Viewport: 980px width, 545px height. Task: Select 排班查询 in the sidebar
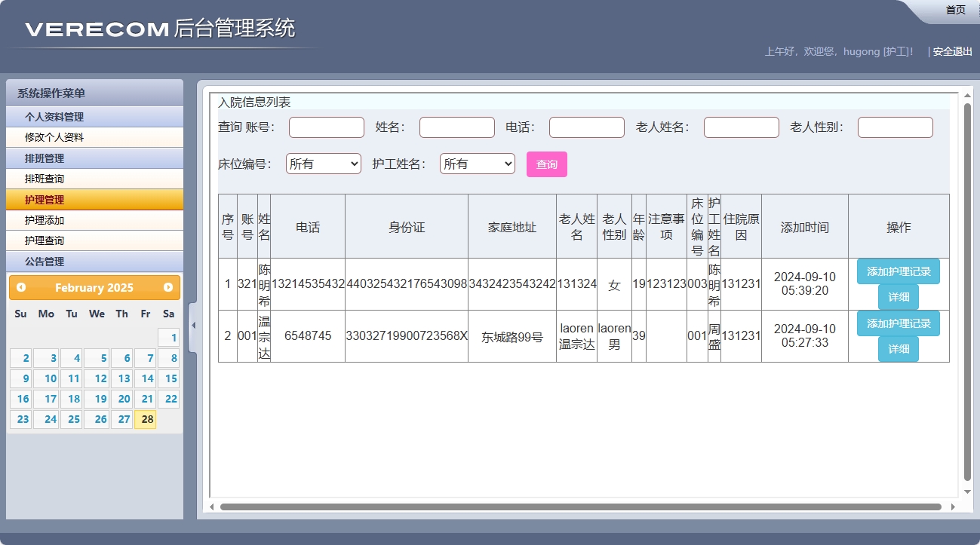click(94, 179)
